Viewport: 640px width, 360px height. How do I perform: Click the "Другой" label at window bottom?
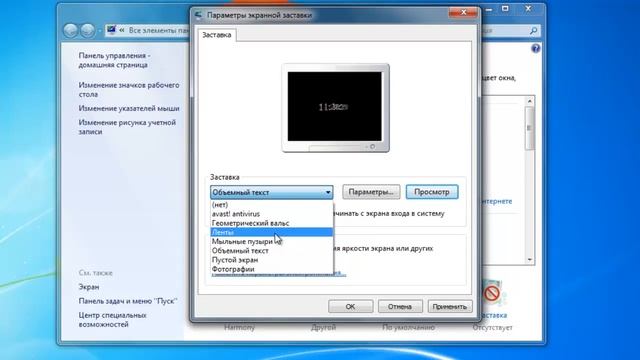[323, 327]
